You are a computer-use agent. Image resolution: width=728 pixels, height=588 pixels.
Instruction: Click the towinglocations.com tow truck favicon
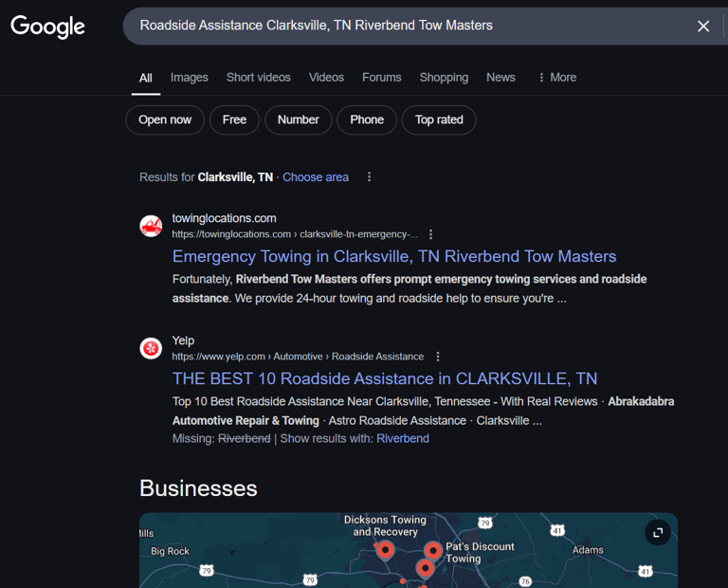(x=151, y=226)
